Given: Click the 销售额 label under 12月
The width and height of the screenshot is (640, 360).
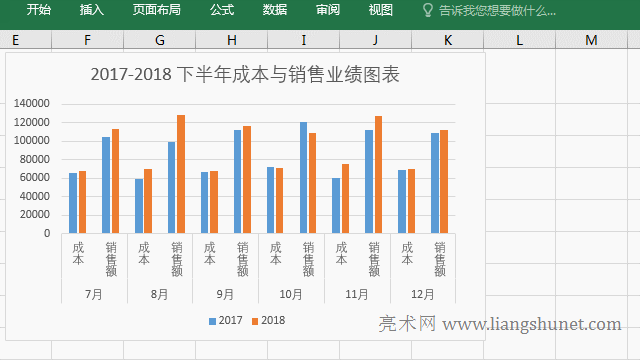Looking at the screenshot, I should pos(440,259).
